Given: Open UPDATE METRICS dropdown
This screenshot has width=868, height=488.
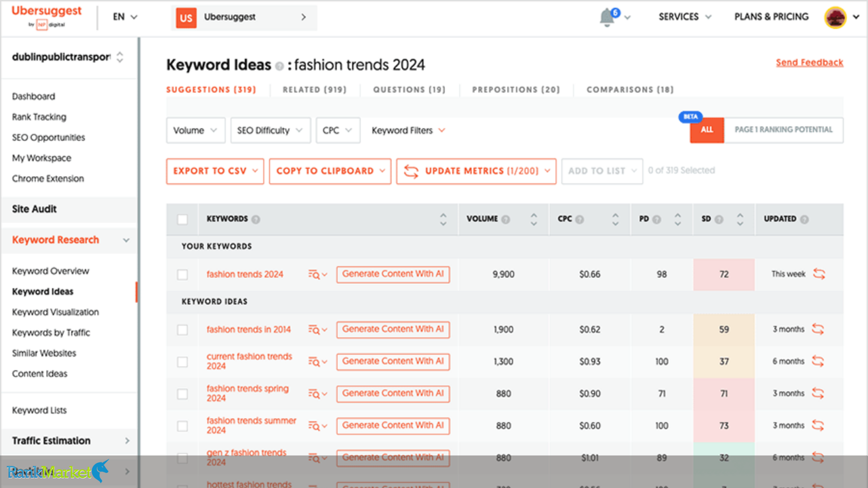Looking at the screenshot, I should pos(476,171).
